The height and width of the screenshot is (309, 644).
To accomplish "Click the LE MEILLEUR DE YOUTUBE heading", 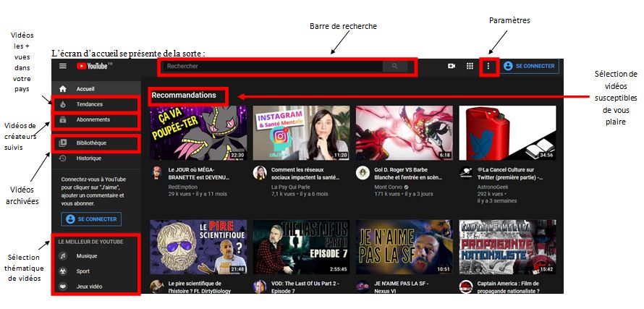I will 90,242.
